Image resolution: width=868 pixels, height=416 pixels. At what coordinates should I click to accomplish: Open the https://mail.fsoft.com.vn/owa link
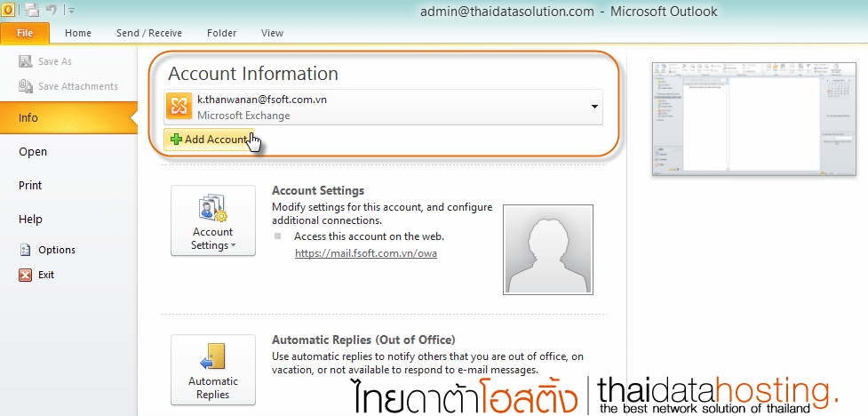(366, 253)
